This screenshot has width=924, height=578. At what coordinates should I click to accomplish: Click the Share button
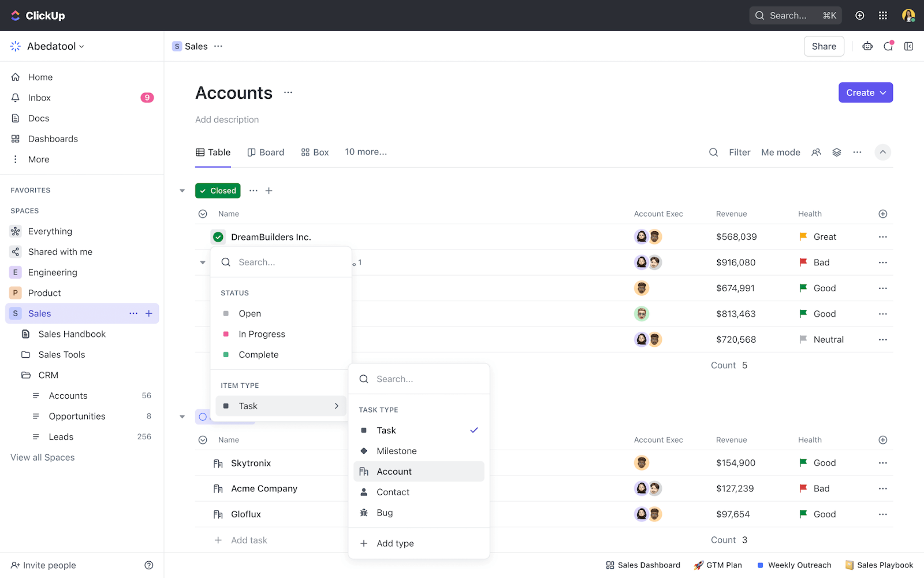pyautogui.click(x=824, y=46)
